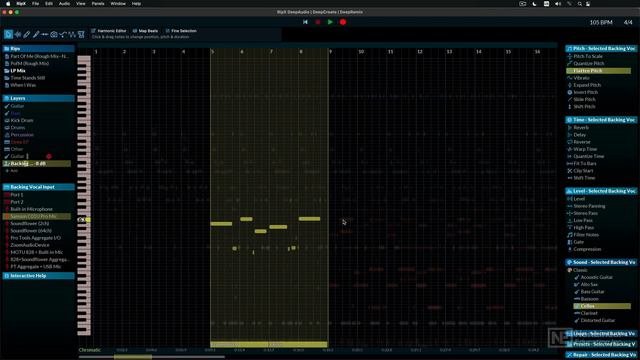This screenshot has width=640, height=360.
Task: Open the Panels menu
Action: (x=98, y=4)
